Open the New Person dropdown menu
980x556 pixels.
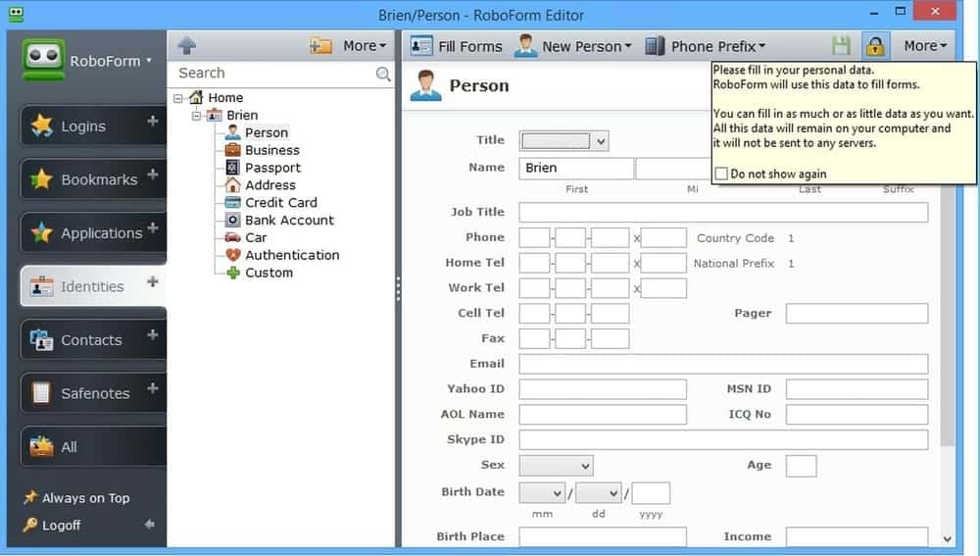(628, 46)
